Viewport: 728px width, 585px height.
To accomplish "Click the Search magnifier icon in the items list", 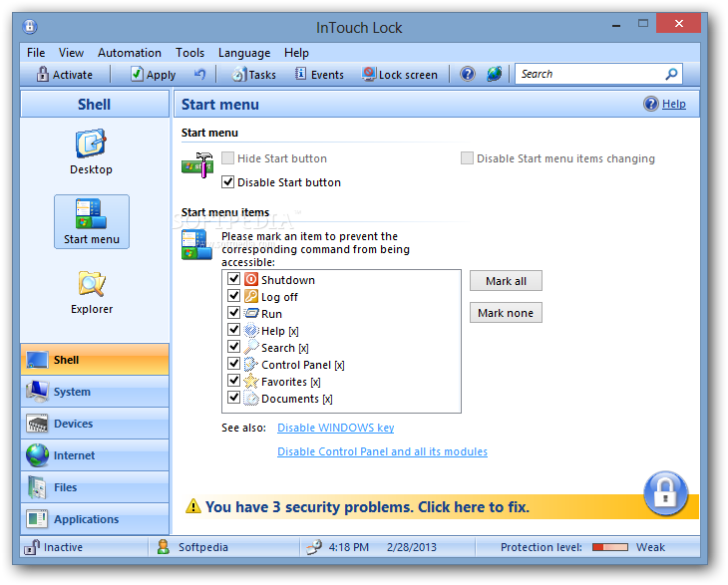I will [251, 347].
